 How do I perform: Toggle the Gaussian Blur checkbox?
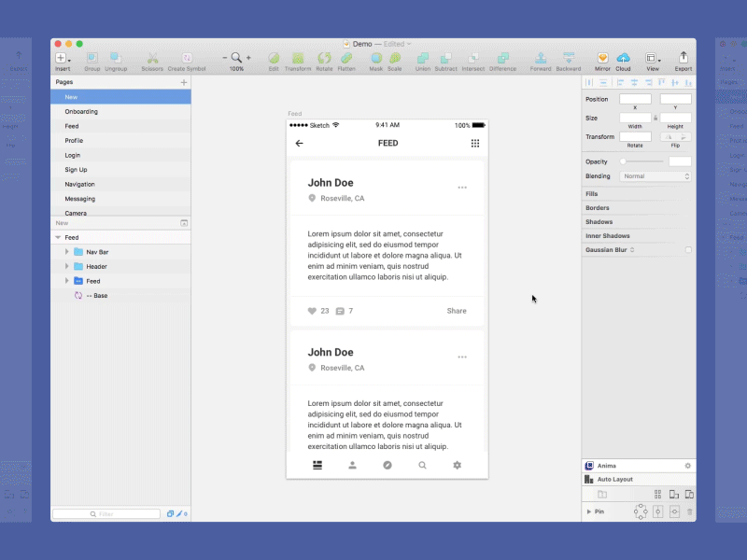pyautogui.click(x=687, y=249)
